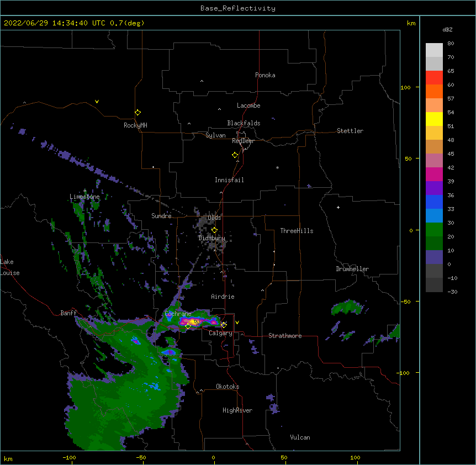Select the yellow diamond marker south of RedDeer
This screenshot has height=465, width=476.
[x=235, y=155]
